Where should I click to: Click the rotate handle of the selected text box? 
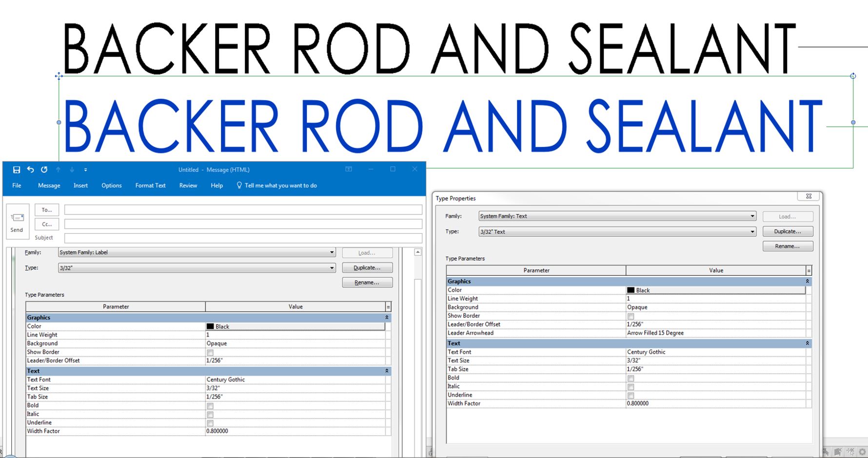853,76
